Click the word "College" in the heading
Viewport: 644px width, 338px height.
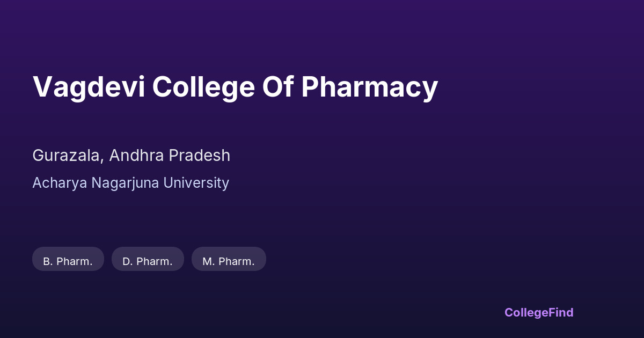pos(203,87)
